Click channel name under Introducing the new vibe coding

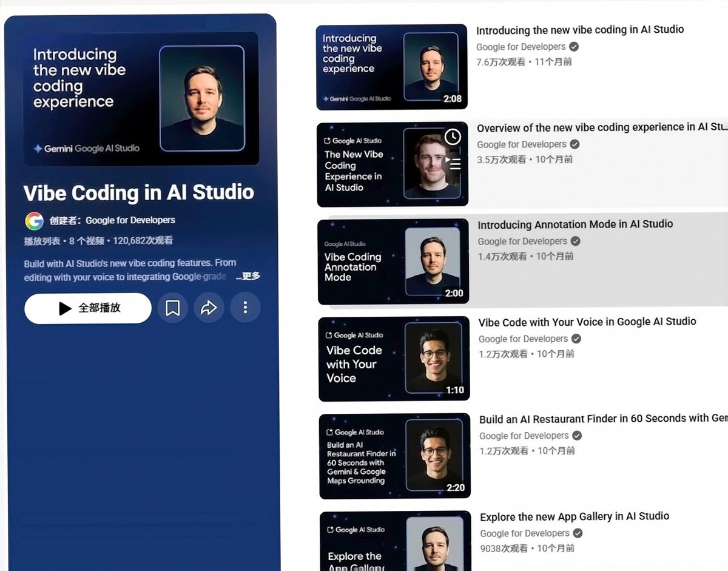pyautogui.click(x=521, y=47)
